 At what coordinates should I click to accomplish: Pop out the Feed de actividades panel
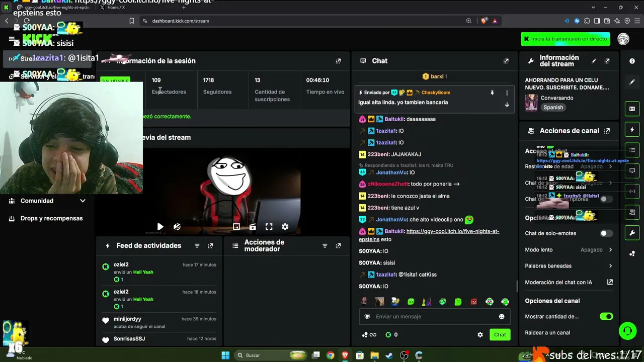[x=210, y=246]
